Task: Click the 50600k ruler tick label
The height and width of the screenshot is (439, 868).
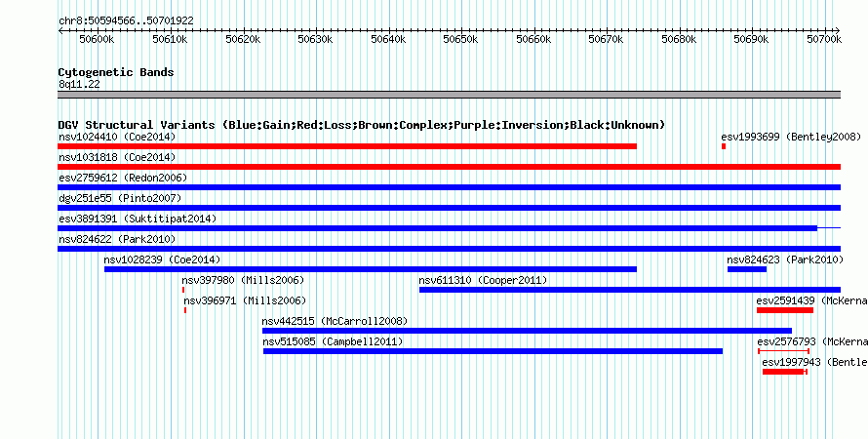Action: click(97, 39)
